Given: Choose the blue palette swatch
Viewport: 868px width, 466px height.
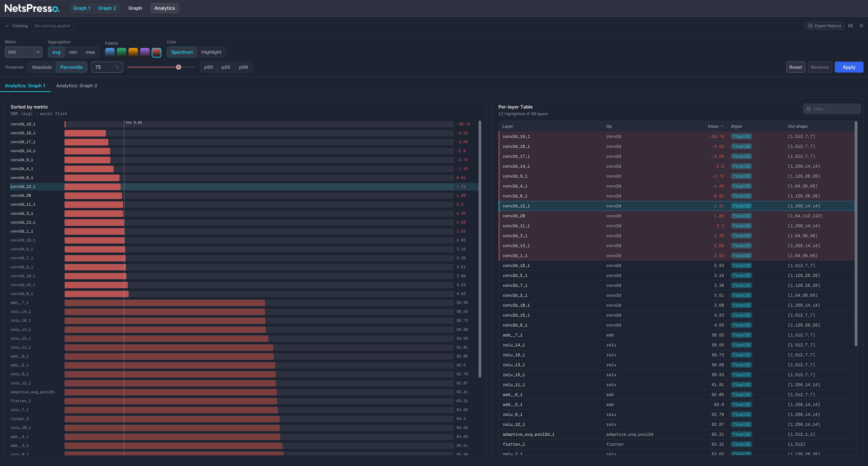Looking at the screenshot, I should coord(110,52).
